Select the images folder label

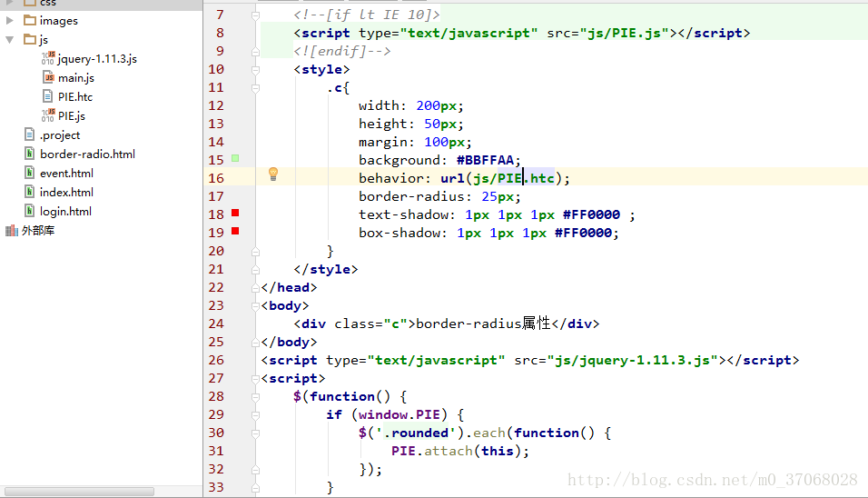(59, 21)
